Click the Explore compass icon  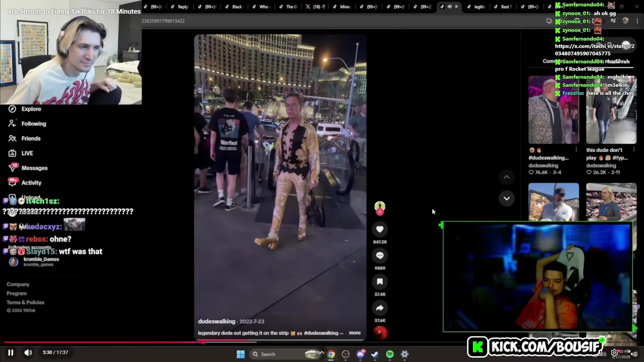12,109
